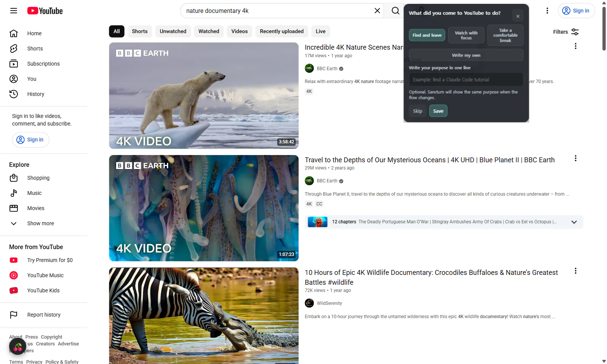Image resolution: width=607 pixels, height=364 pixels.
Task: Click the search input field
Action: tap(278, 11)
